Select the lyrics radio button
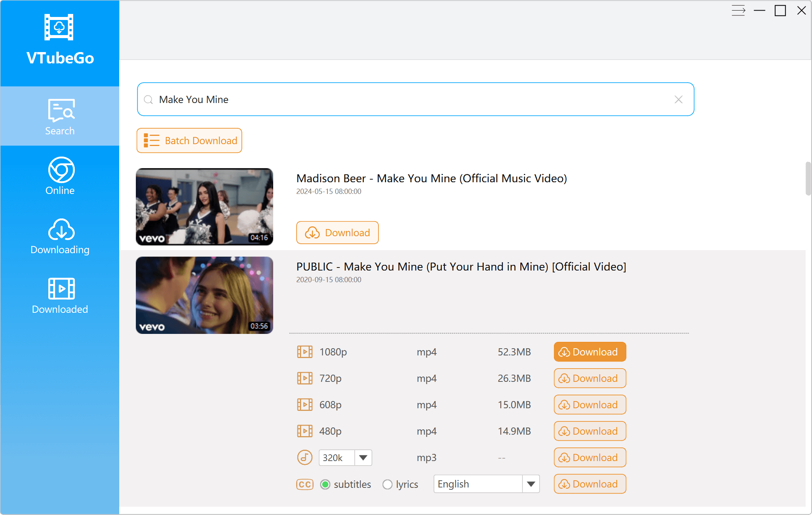 [x=387, y=484]
